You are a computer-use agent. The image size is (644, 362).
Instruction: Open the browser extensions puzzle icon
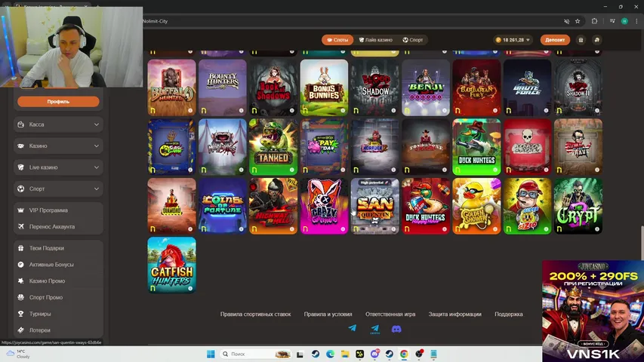595,21
